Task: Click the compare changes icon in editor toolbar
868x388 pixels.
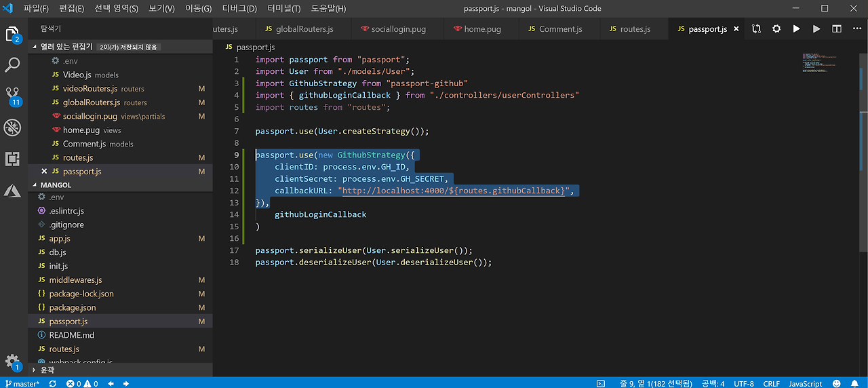Action: tap(756, 29)
